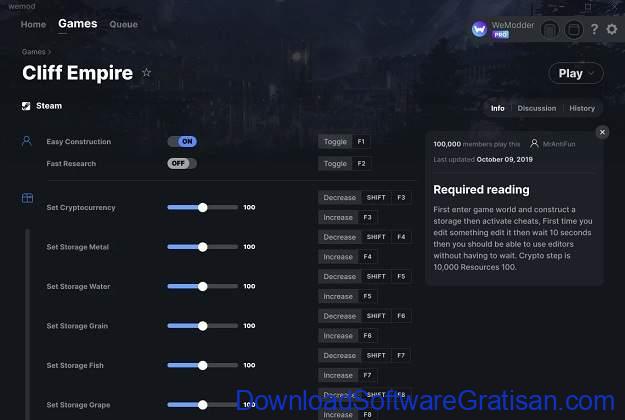Screen dimensions: 625x420
Task: Click the Set Storage Grape slider handle
Action: (x=202, y=404)
